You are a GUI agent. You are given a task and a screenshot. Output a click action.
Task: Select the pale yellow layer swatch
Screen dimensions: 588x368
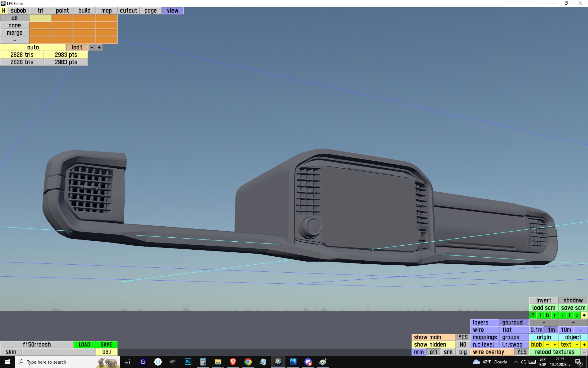(40, 18)
